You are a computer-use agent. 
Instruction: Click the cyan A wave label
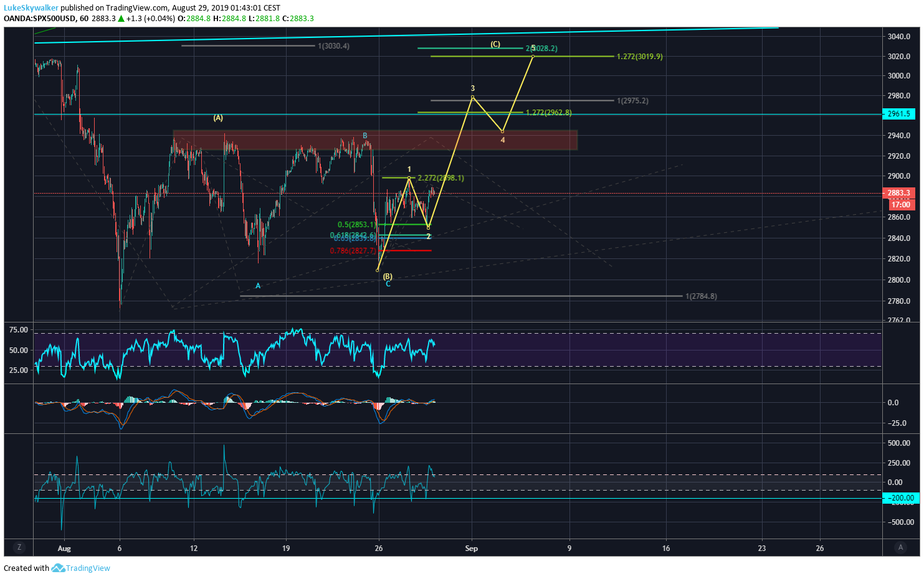click(258, 286)
